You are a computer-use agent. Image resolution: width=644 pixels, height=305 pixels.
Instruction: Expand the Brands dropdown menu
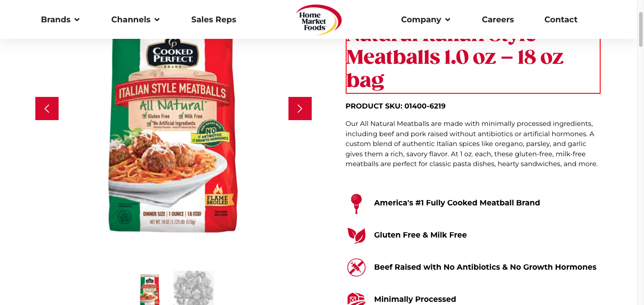pyautogui.click(x=60, y=20)
